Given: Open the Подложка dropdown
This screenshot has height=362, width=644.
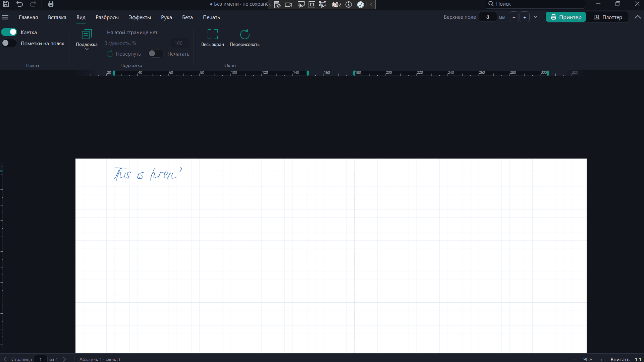Looking at the screenshot, I should [x=87, y=40].
